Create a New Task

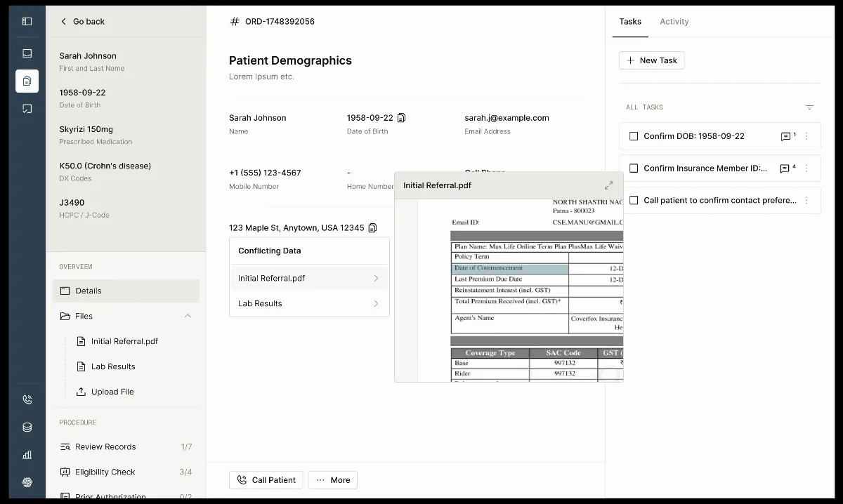[652, 60]
